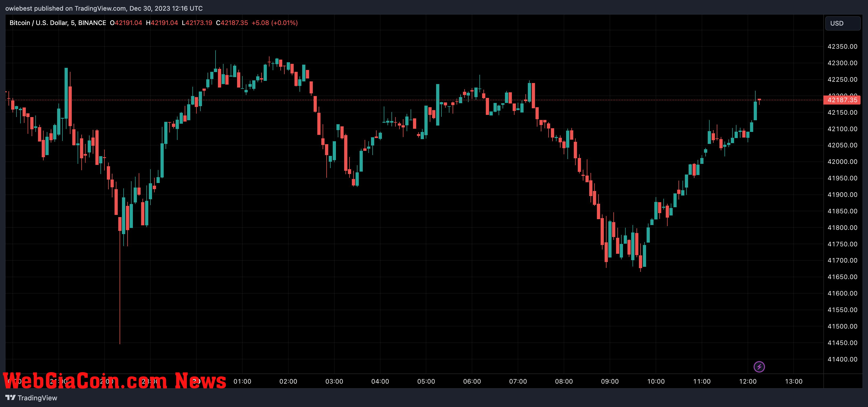
Task: Click the 42350.00 price axis label
Action: 842,47
